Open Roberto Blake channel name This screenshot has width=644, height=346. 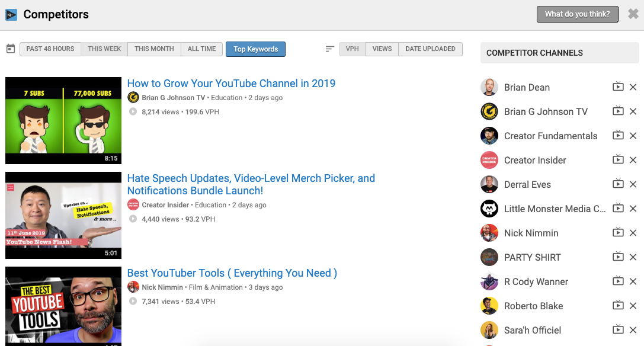point(534,306)
